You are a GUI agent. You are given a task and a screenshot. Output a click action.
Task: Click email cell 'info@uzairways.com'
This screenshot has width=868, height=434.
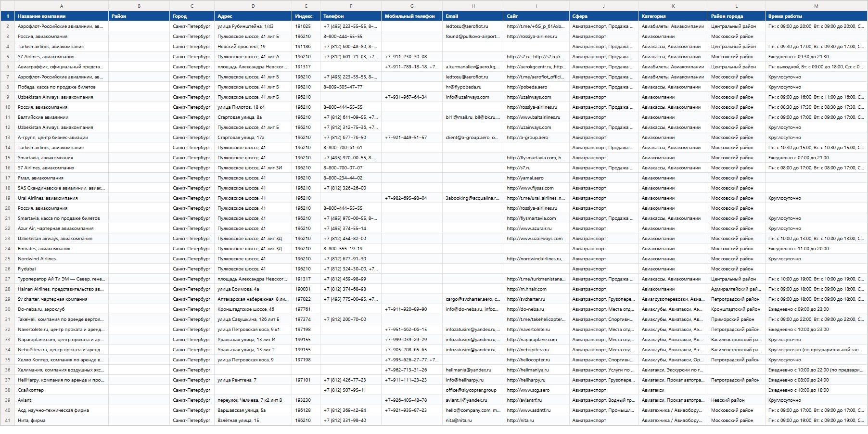pyautogui.click(x=473, y=97)
